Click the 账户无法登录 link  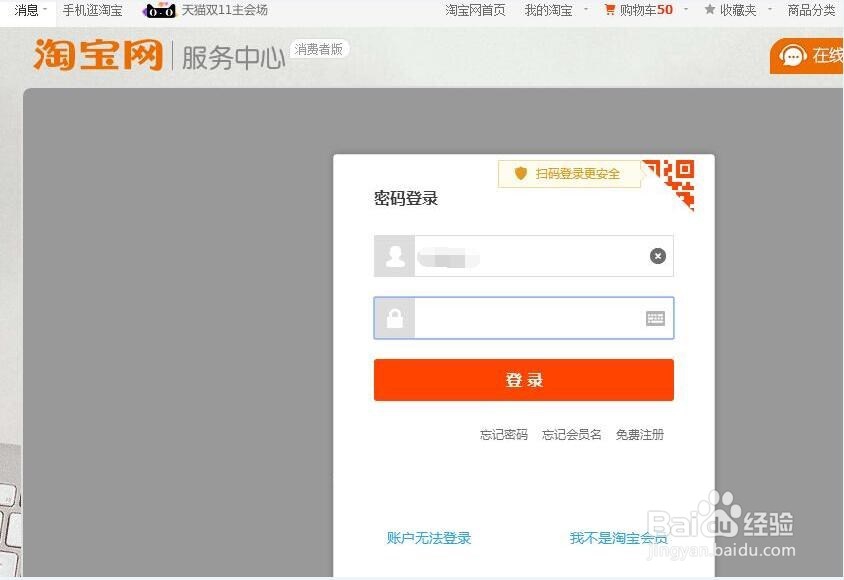pos(429,537)
